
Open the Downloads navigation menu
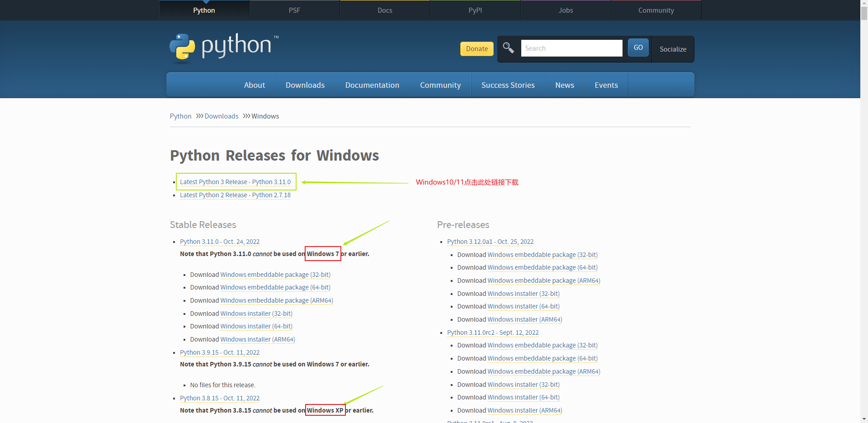tap(305, 85)
